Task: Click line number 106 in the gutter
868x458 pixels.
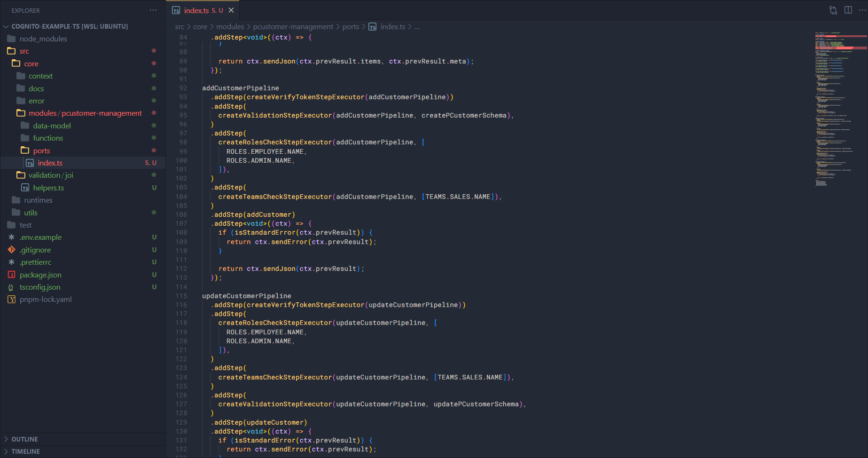Action: point(181,215)
